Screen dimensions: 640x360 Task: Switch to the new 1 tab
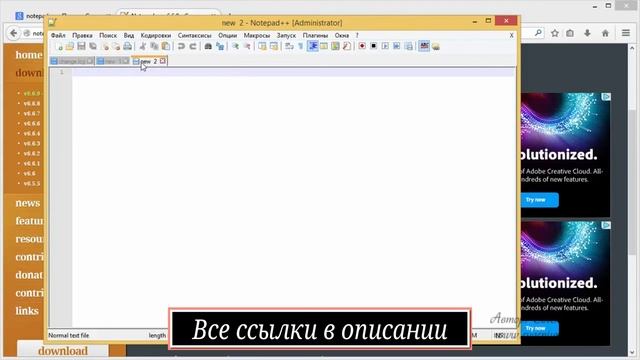113,61
